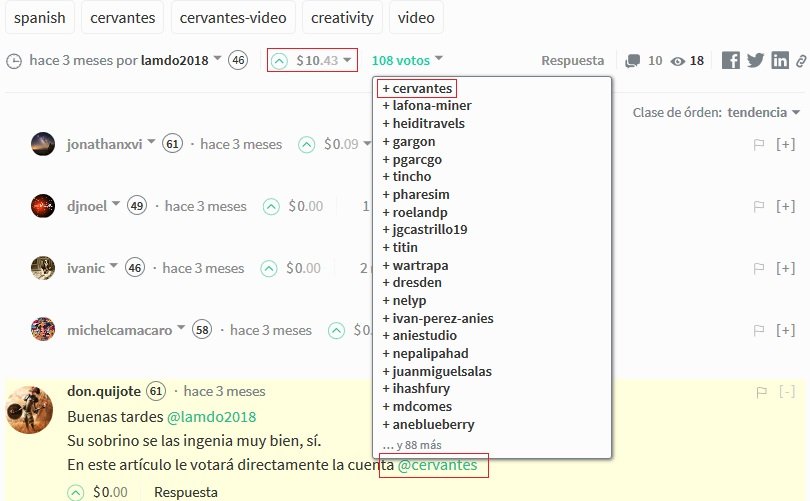The height and width of the screenshot is (501, 810).
Task: Copy the post permalink chain icon
Action: pos(801,61)
